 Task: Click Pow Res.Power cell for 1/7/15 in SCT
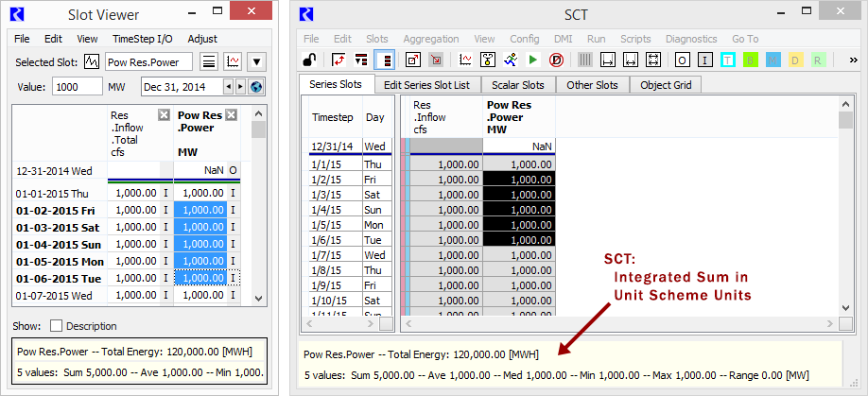tap(519, 255)
